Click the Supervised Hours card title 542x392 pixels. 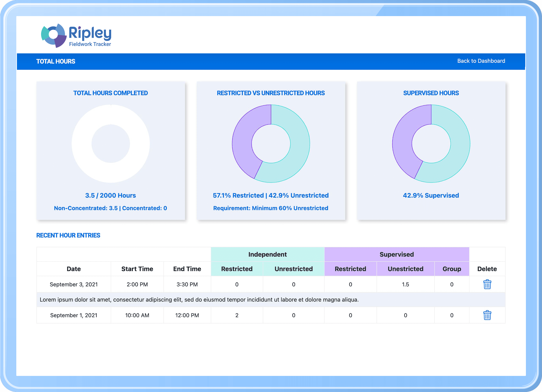pos(431,93)
